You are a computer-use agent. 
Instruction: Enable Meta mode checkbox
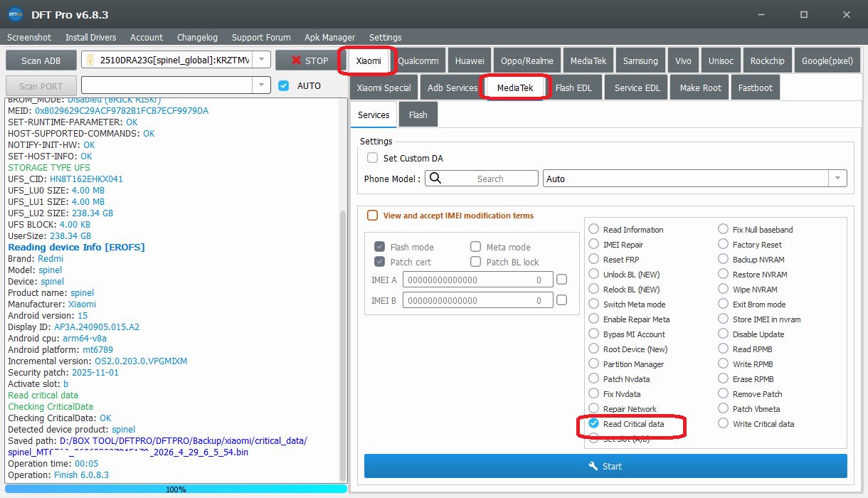pyautogui.click(x=475, y=247)
